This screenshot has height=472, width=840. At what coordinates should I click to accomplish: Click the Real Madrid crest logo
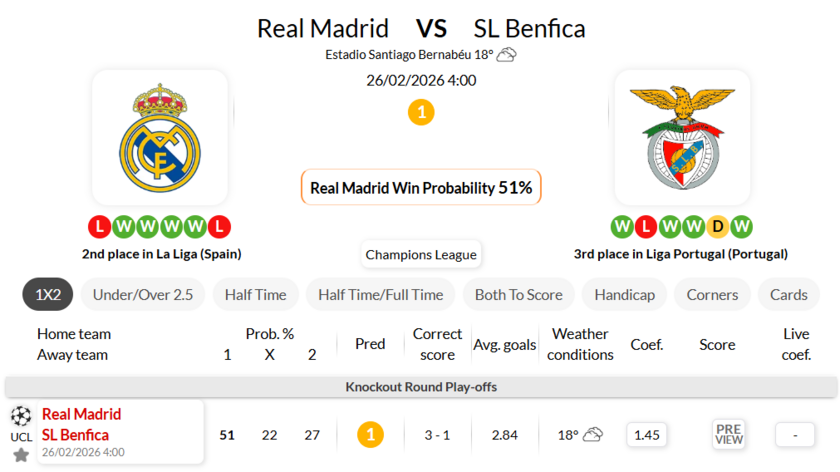pyautogui.click(x=160, y=138)
